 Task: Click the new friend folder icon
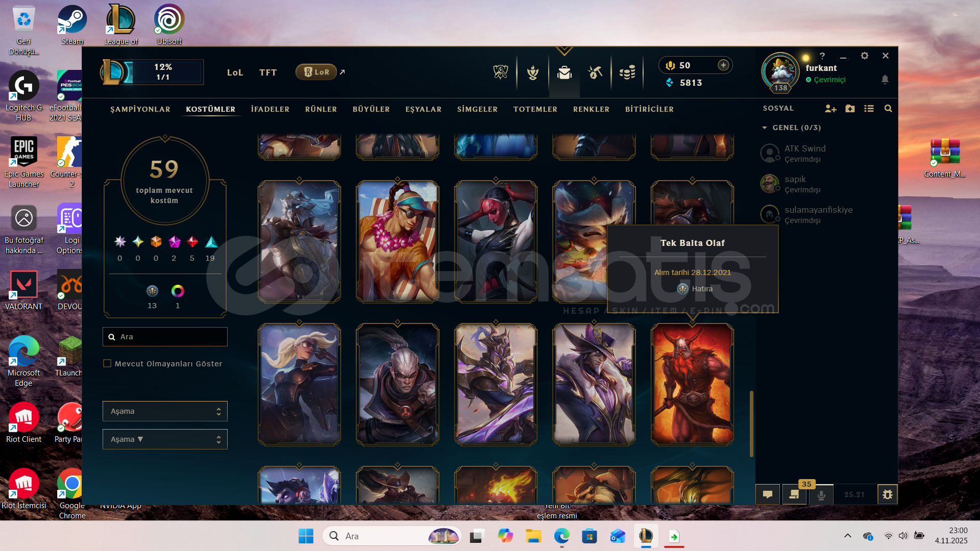pyautogui.click(x=850, y=109)
